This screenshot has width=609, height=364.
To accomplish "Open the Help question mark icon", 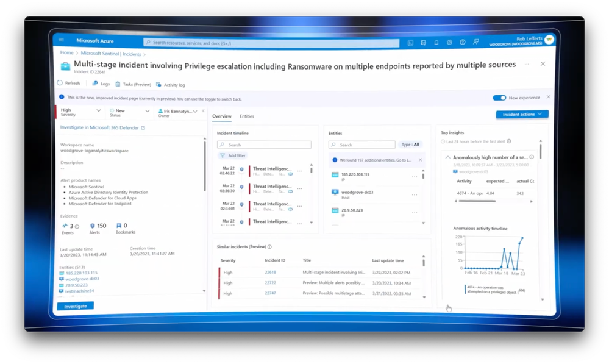I will [462, 42].
